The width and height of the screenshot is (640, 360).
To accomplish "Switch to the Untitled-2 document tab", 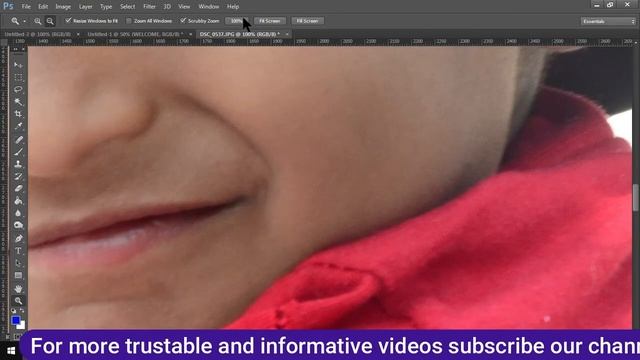I will click(x=38, y=35).
